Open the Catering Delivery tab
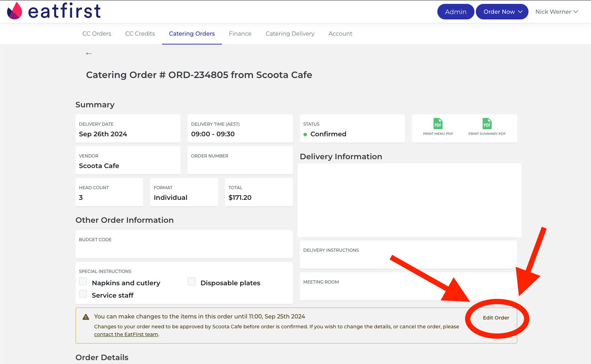 point(290,34)
